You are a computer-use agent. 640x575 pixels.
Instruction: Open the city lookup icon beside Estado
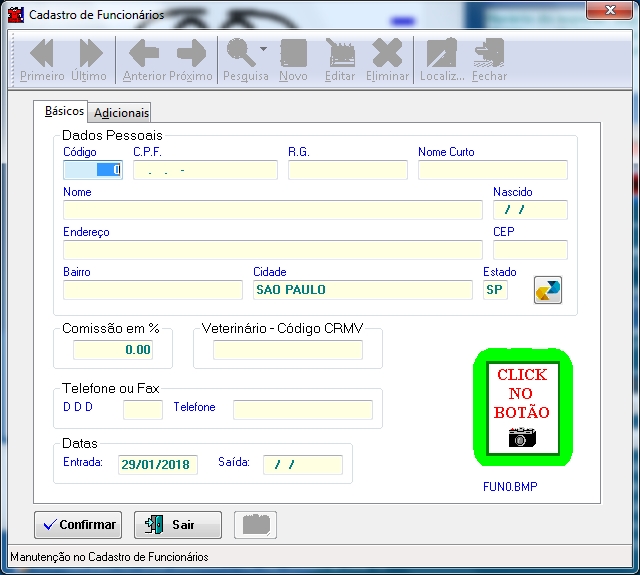pos(548,290)
